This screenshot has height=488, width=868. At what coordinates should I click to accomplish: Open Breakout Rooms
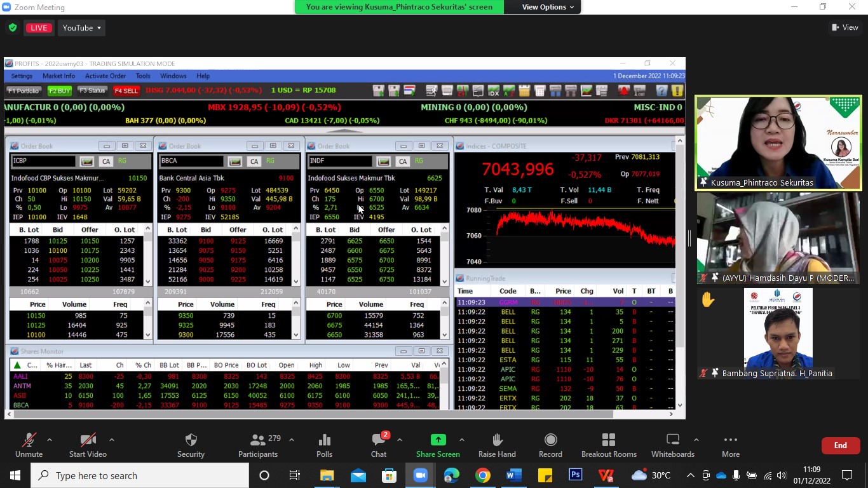(x=609, y=445)
